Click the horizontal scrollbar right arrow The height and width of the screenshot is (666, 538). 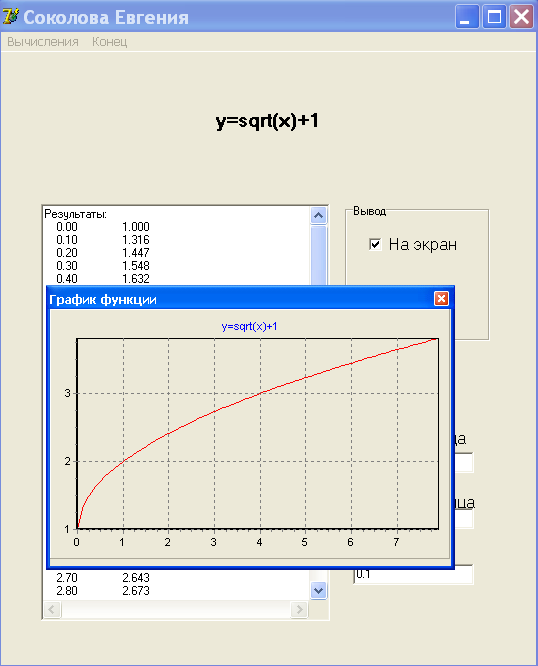tap(299, 610)
